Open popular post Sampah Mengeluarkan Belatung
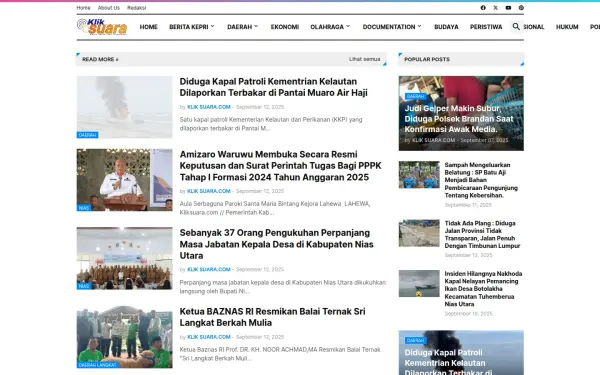 (x=481, y=180)
